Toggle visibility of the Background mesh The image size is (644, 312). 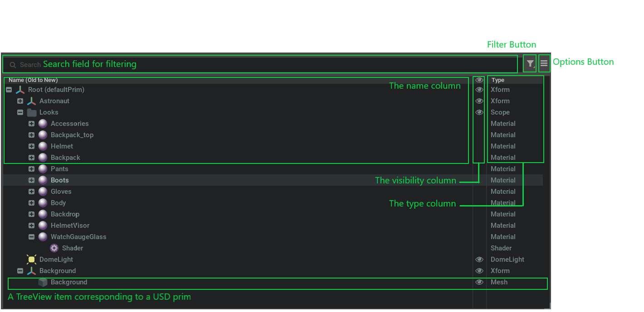pyautogui.click(x=479, y=282)
